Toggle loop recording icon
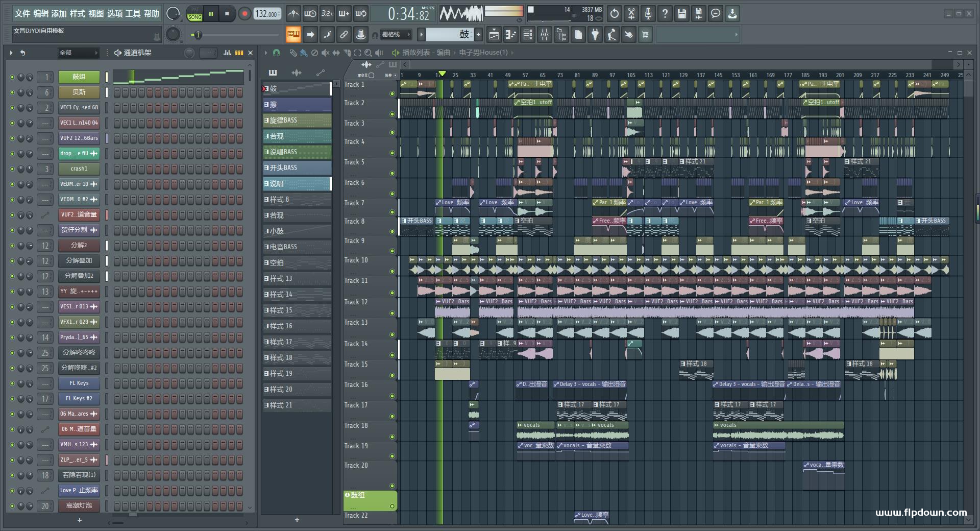This screenshot has height=531, width=980. [x=361, y=14]
